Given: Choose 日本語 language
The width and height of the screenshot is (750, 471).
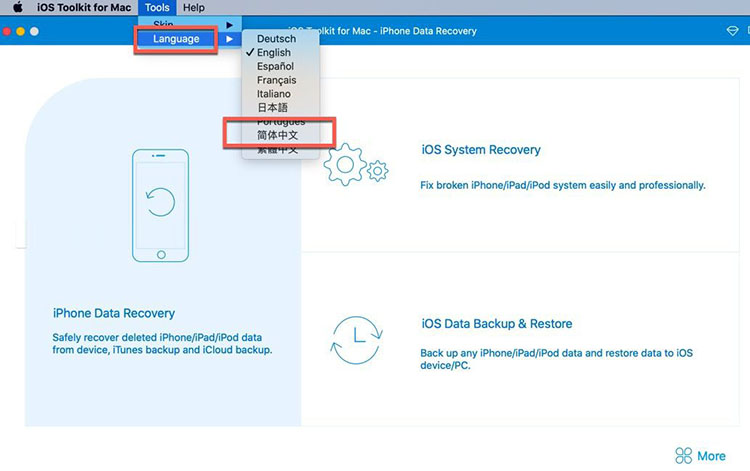Looking at the screenshot, I should pos(272,108).
